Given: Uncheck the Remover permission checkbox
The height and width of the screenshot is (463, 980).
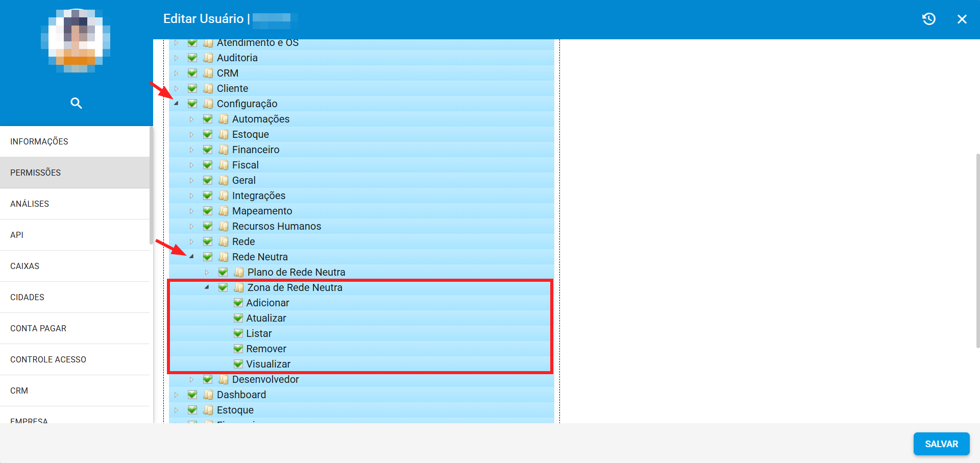Looking at the screenshot, I should [238, 349].
